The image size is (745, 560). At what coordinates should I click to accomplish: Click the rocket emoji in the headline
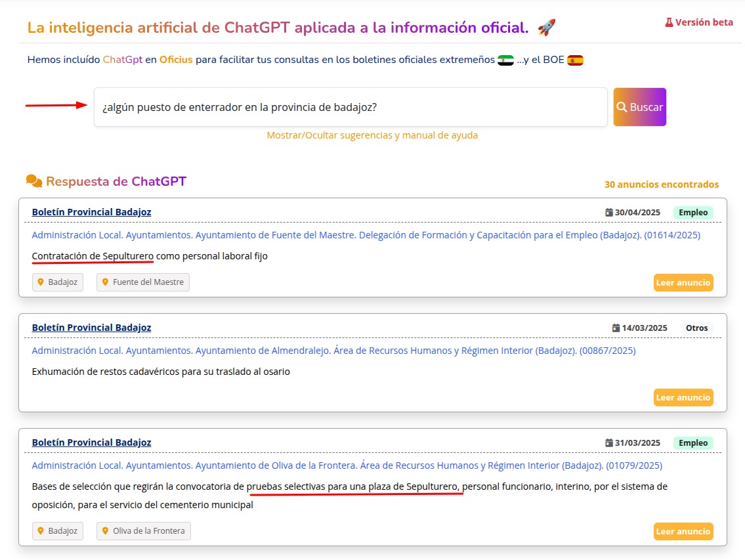(546, 27)
